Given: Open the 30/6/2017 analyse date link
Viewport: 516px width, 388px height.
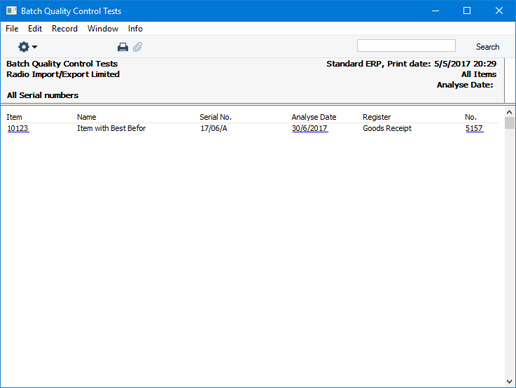Looking at the screenshot, I should pos(310,128).
